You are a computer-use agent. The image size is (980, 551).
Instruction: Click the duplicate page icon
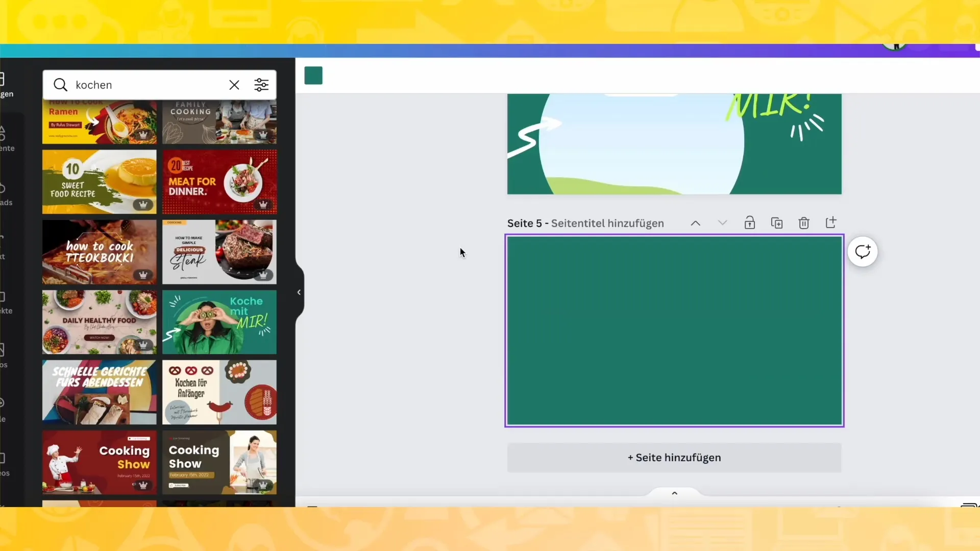(777, 222)
